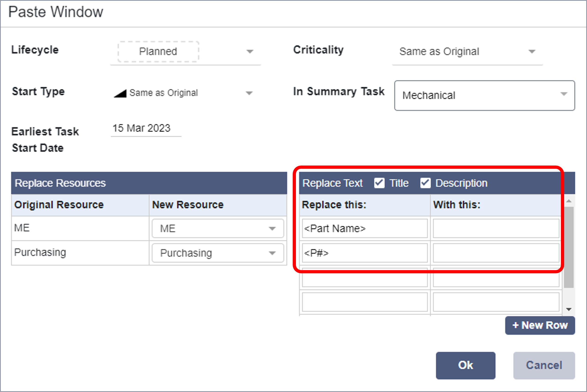Screen dimensions: 587x392
Task: Click the Replace Text scrollbar up arrow
Action: coord(569,201)
